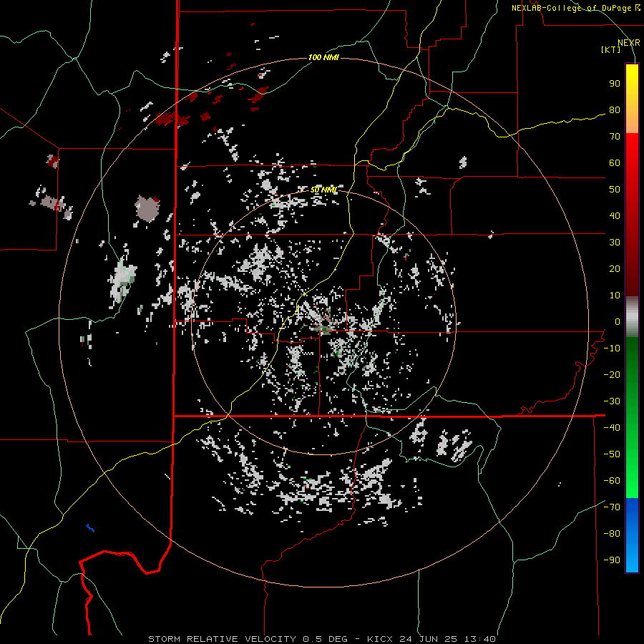The image size is (644, 644).
Task: Click the 40 value on velocity scale
Action: (x=615, y=216)
